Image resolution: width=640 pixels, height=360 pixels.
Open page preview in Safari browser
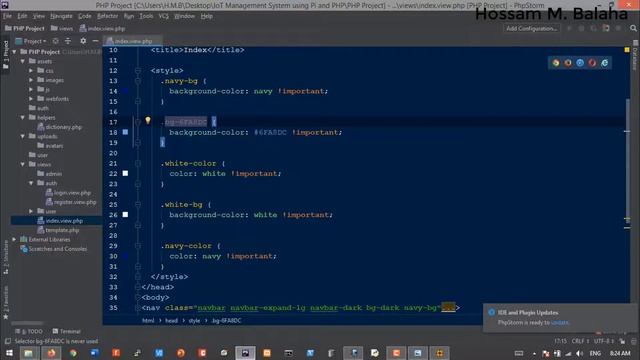coord(580,63)
